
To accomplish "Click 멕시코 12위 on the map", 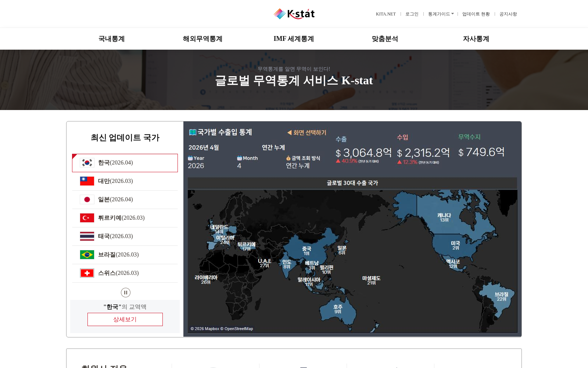I will click(x=453, y=264).
